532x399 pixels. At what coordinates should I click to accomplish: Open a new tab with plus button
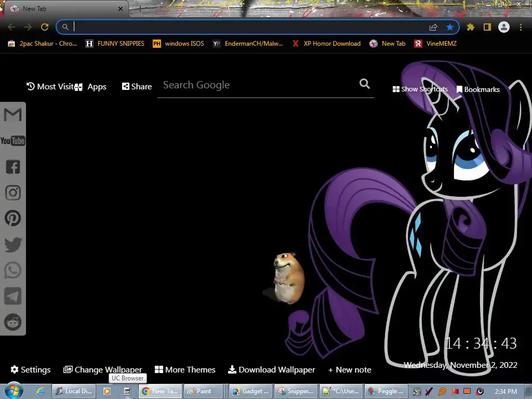point(140,9)
